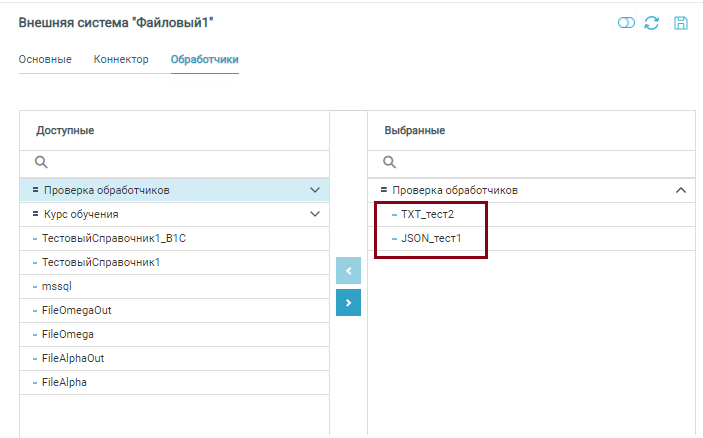The height and width of the screenshot is (438, 703).
Task: Collapse Проверка обработчиков in Выбранные list
Action: [x=681, y=190]
